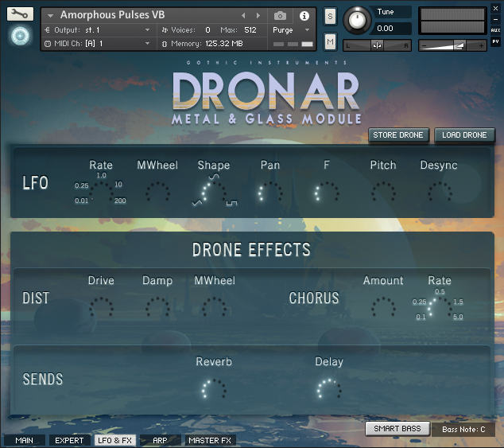Click the LFO Pitch knob
The width and height of the screenshot is (504, 448).
383,193
